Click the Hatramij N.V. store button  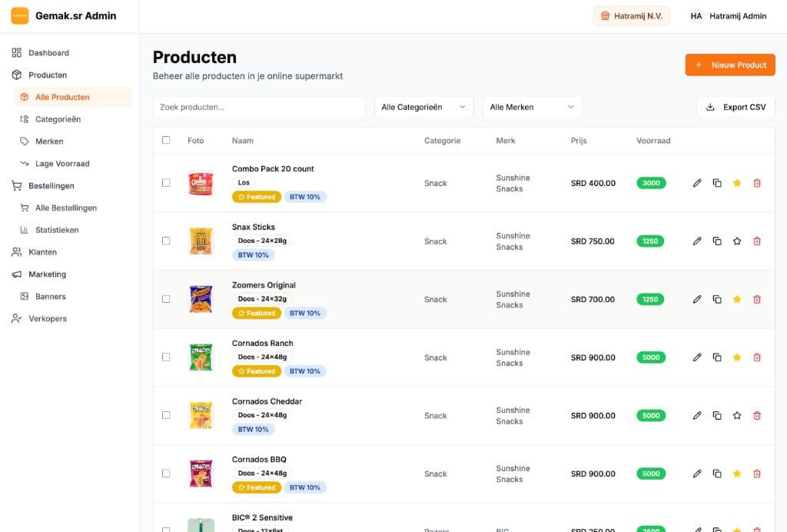pos(632,16)
